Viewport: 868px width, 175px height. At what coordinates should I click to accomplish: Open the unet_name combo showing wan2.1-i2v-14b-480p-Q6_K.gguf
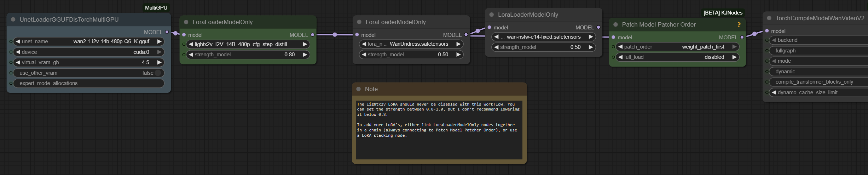pos(89,41)
